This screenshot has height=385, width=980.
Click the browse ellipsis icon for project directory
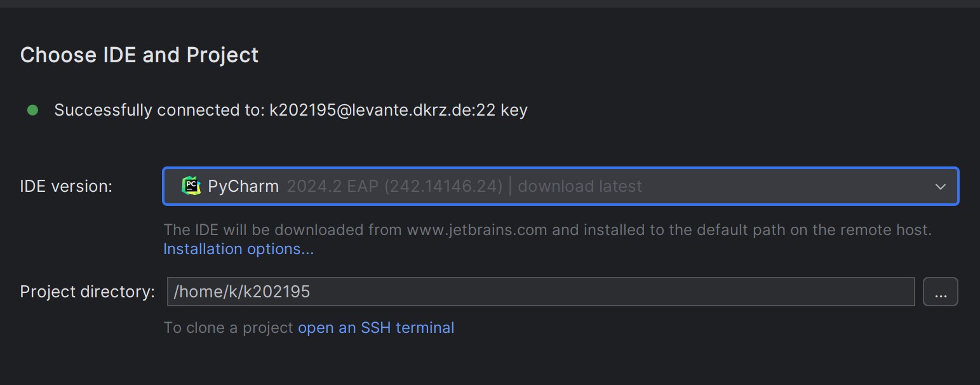pos(941,291)
